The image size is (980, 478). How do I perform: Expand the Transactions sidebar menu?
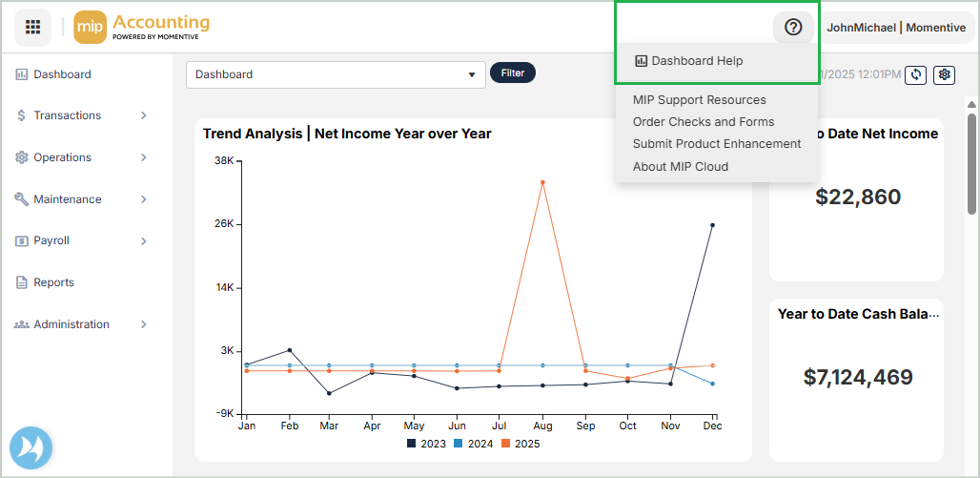(x=81, y=115)
